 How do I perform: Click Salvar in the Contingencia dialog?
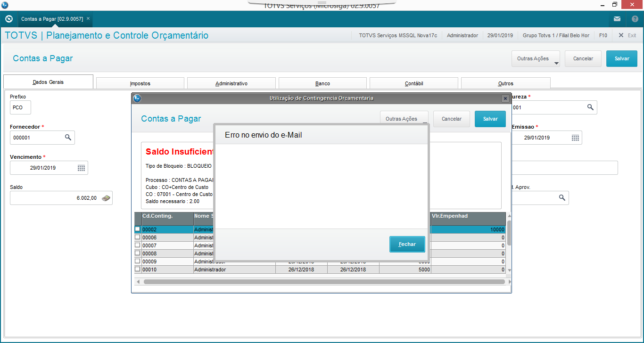click(490, 119)
